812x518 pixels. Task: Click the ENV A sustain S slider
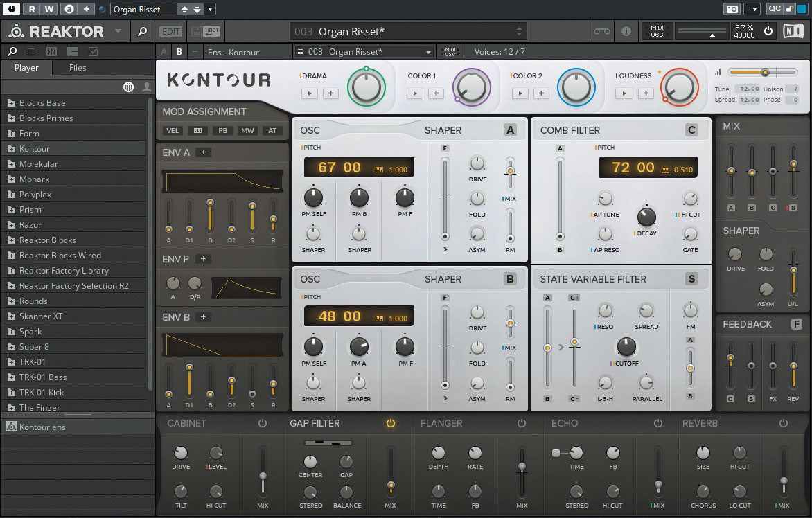click(252, 216)
